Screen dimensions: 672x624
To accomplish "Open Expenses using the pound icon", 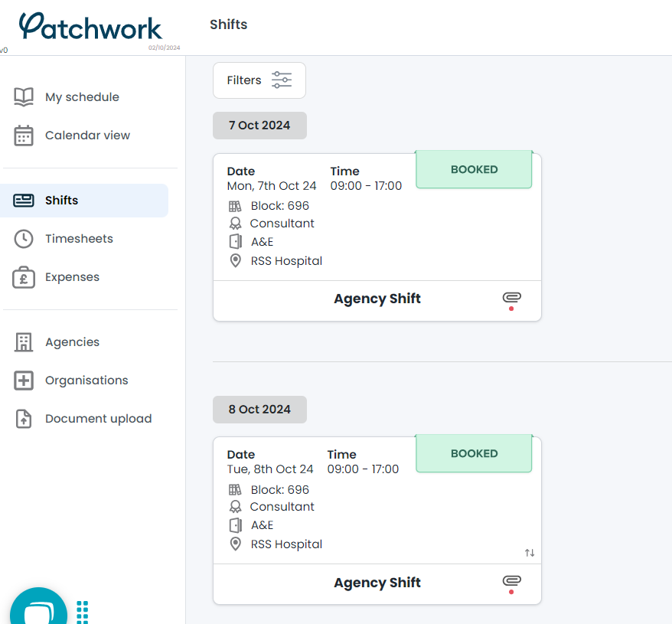I will (22, 276).
